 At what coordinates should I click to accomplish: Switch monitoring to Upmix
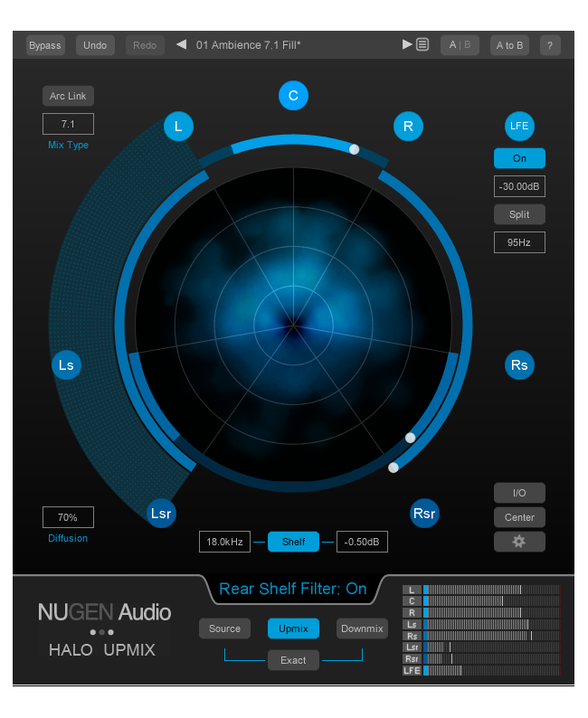[293, 628]
